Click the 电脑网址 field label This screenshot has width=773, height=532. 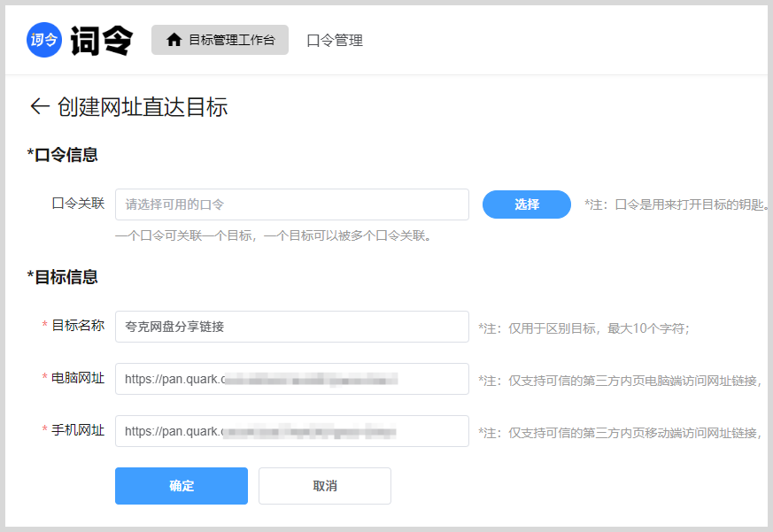tap(78, 378)
